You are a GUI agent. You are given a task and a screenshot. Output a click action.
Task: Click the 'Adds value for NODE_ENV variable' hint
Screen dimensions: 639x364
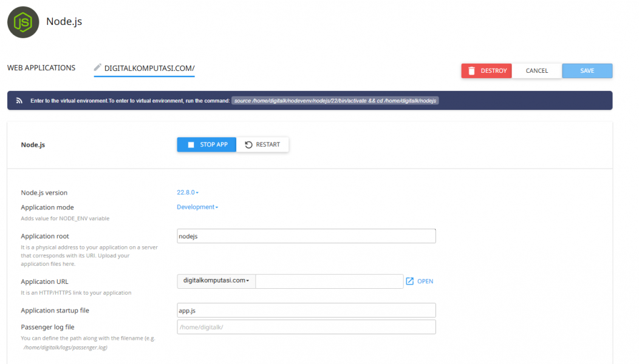click(x=65, y=218)
